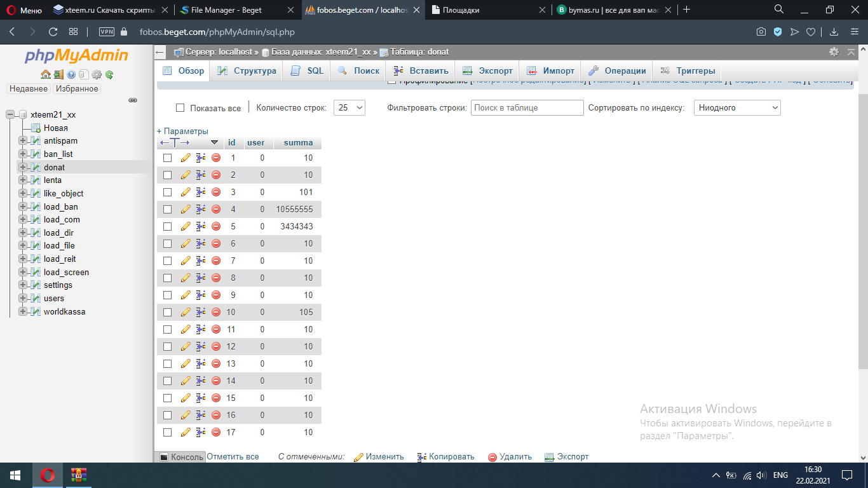Click the red delete icon for row 5
This screenshot has width=868, height=488.
[x=216, y=226]
